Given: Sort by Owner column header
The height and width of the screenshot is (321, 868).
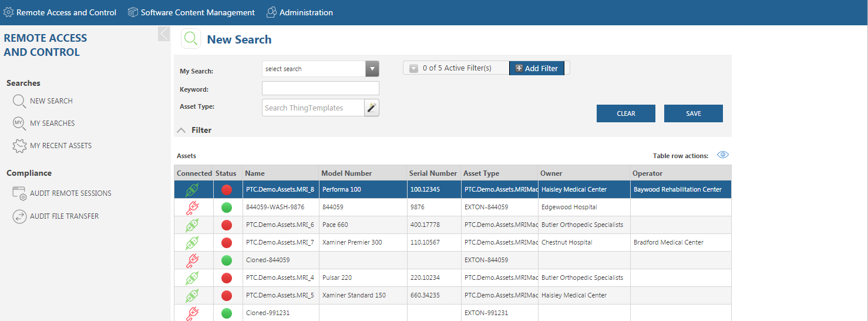Looking at the screenshot, I should click(584, 173).
